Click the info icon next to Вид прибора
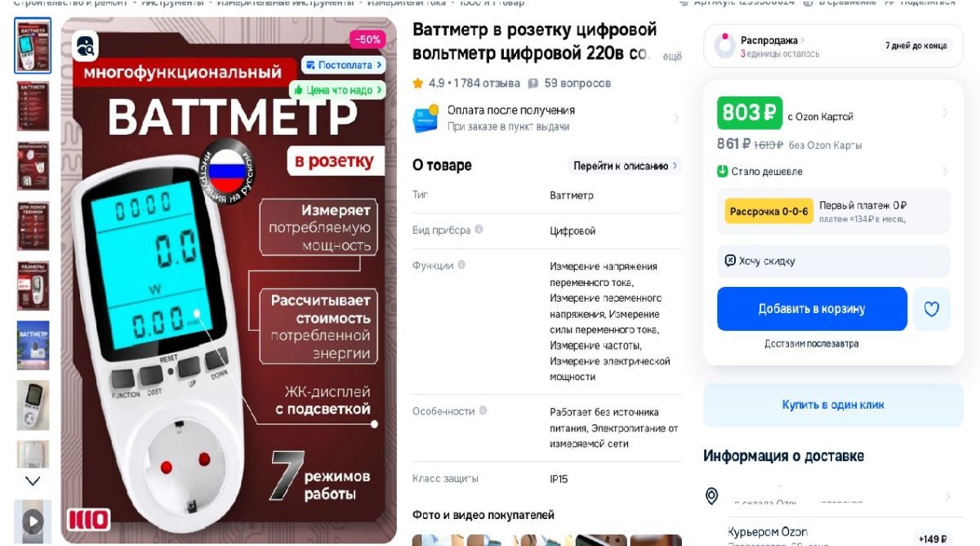 click(479, 230)
